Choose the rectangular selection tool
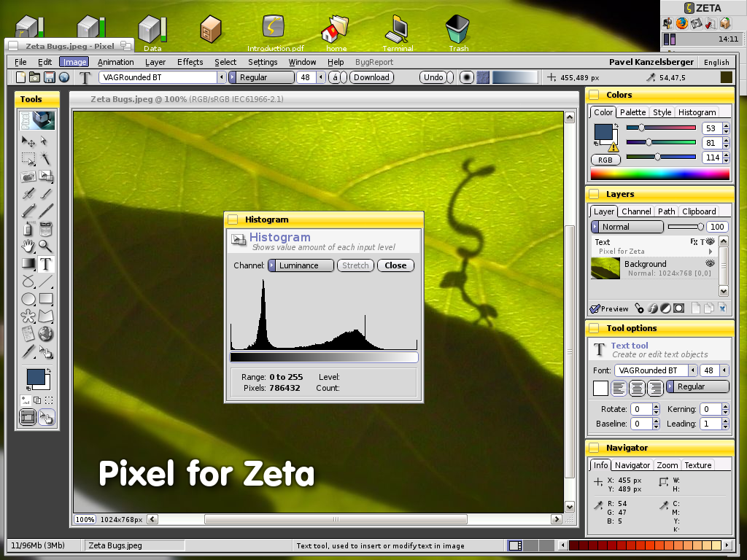The image size is (747, 560). pyautogui.click(x=28, y=158)
